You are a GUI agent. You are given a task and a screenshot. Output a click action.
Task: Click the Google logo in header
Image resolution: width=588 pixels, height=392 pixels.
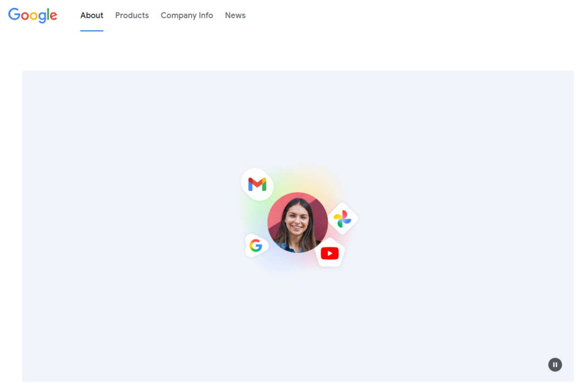coord(33,15)
